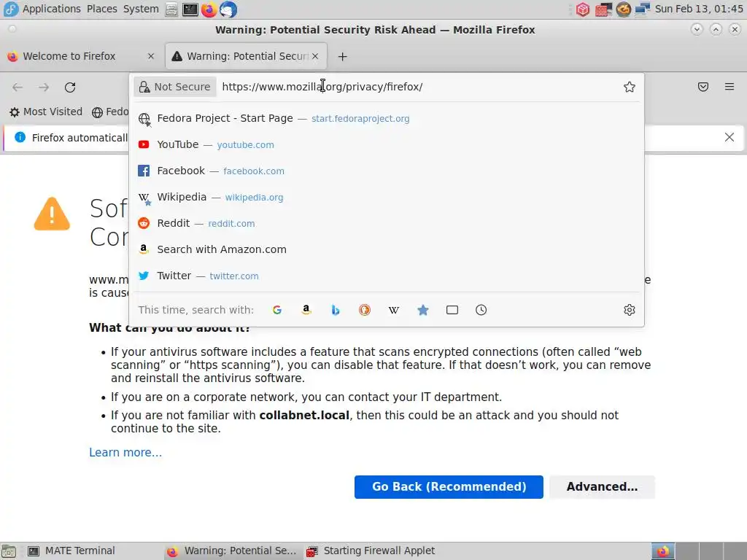Search bookmarks using the star shortcut
The height and width of the screenshot is (560, 747).
(423, 310)
